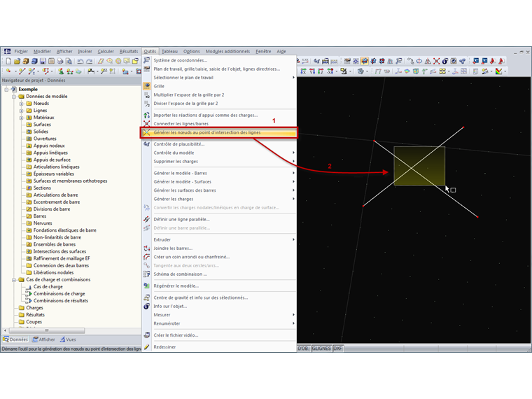532x399 pixels.
Task: Select the Sections tree item
Action: [x=42, y=188]
